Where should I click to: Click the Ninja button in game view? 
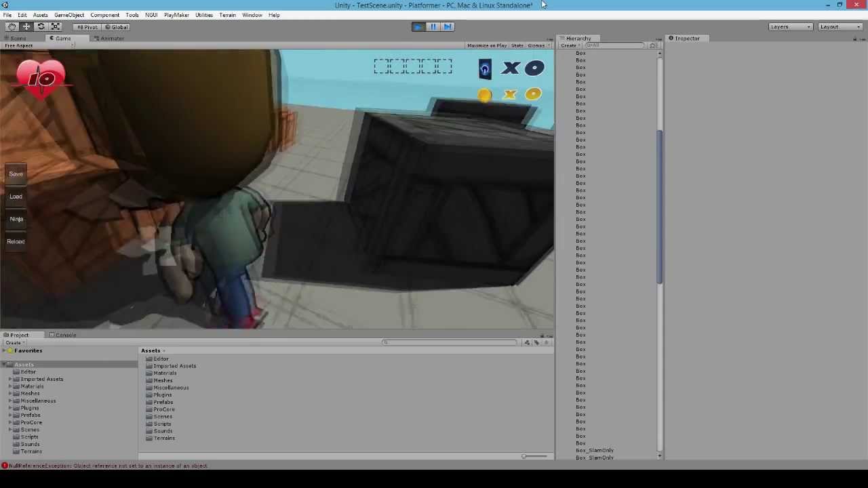[16, 219]
